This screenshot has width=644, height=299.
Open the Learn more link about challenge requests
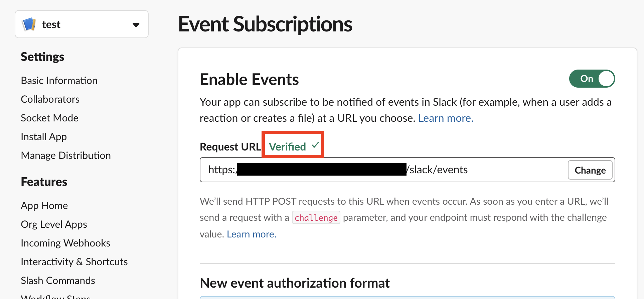coord(251,234)
